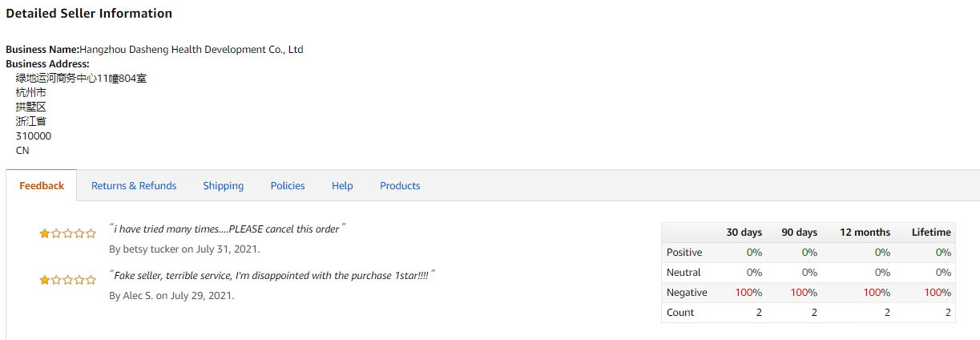The image size is (980, 340).
Task: Click the Detailed Seller Information heading
Action: [89, 14]
